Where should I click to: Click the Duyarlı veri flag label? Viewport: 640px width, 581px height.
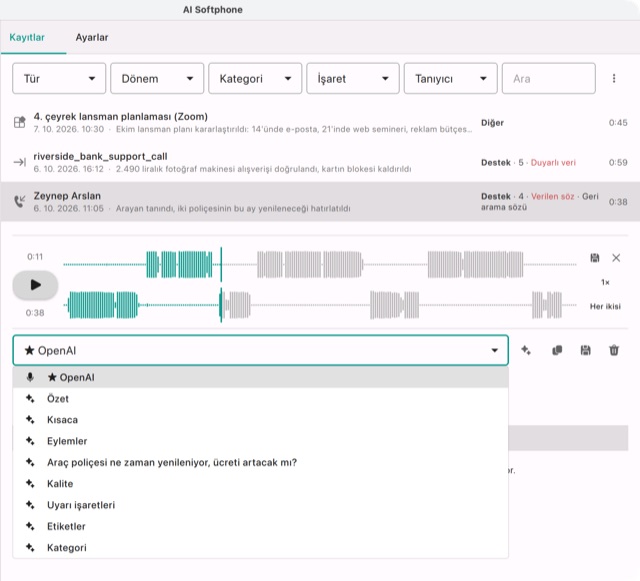coord(553,163)
